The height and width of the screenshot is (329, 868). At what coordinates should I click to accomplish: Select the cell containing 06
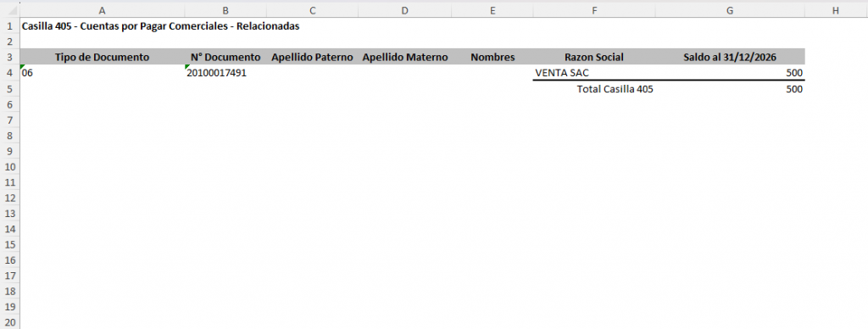pyautogui.click(x=102, y=73)
